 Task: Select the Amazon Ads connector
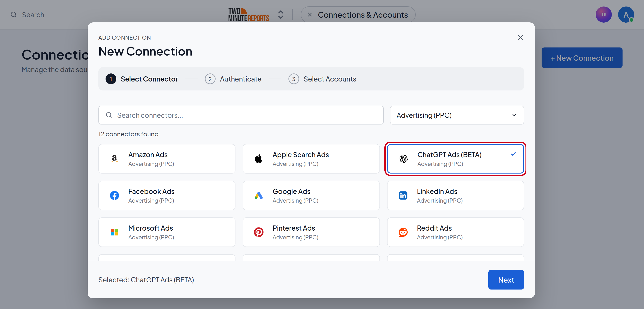click(167, 159)
